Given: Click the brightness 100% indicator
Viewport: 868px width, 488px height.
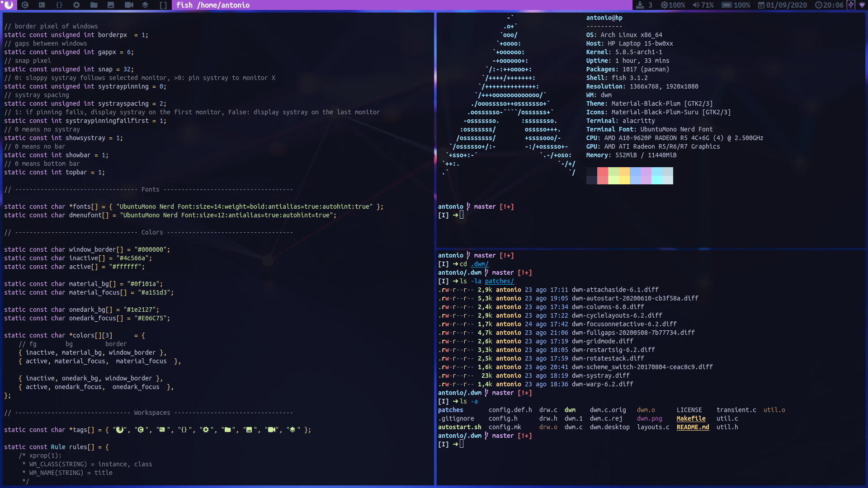Looking at the screenshot, I should [x=673, y=5].
